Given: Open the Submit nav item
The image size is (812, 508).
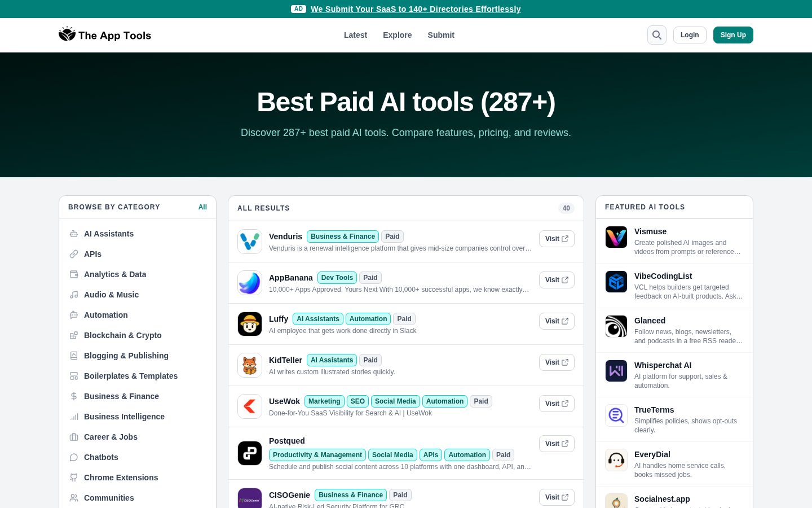Looking at the screenshot, I should click(x=441, y=35).
